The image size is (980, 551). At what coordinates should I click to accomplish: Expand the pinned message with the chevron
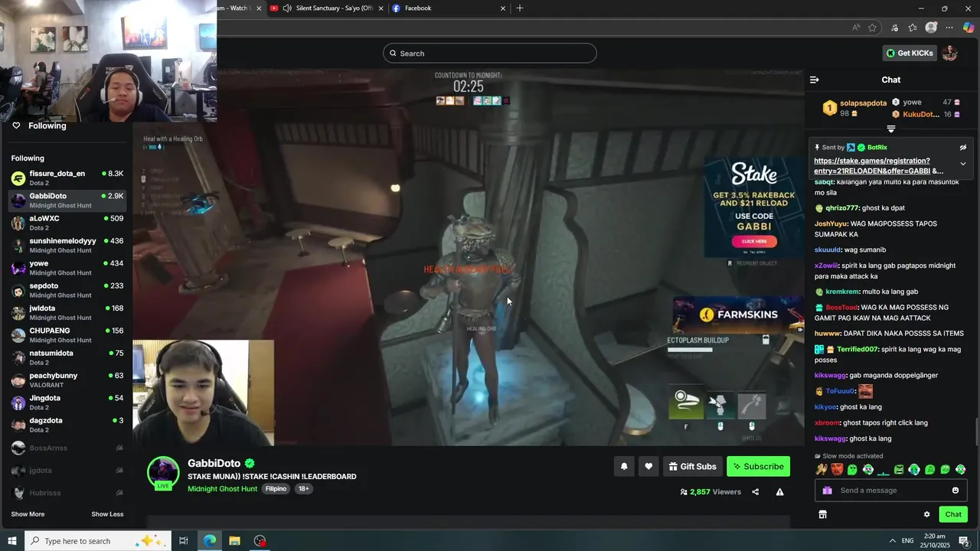963,164
